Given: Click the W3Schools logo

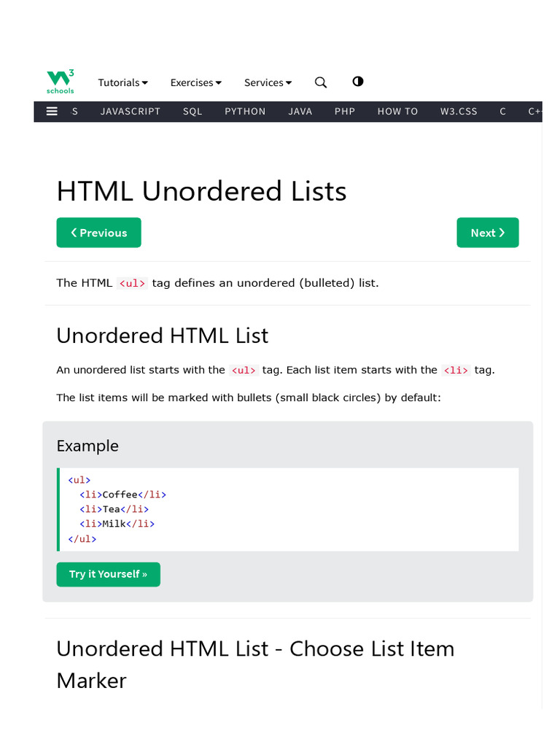Looking at the screenshot, I should [x=60, y=82].
